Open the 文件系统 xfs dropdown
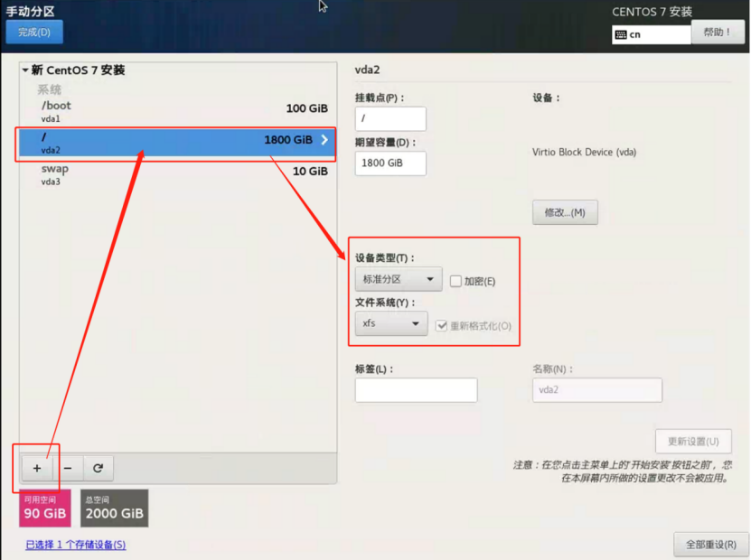751x560 pixels. pos(391,323)
